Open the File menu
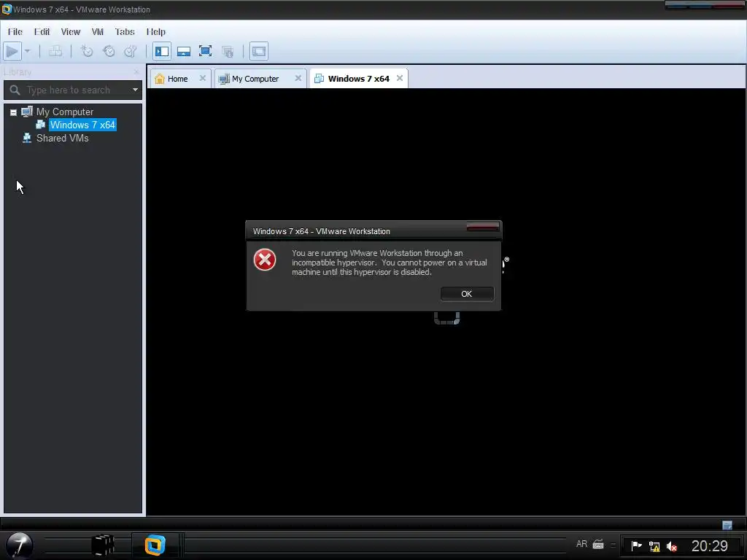The image size is (747, 560). coord(15,32)
